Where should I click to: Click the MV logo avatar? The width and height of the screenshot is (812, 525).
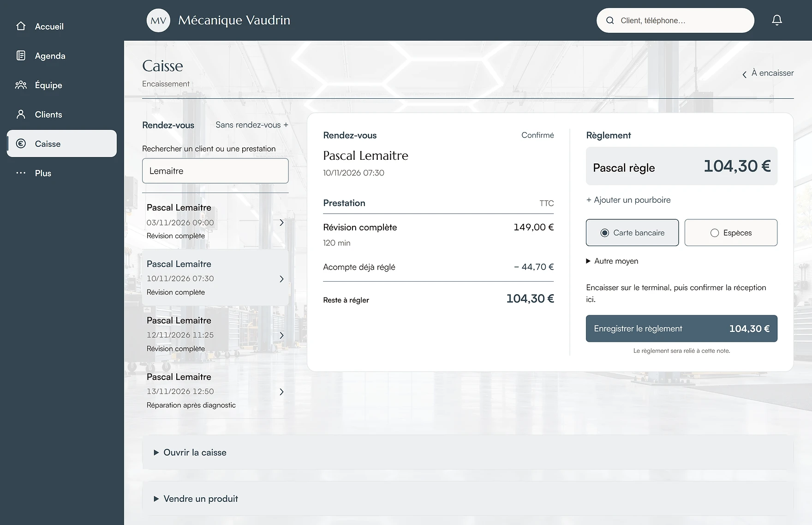coord(158,20)
